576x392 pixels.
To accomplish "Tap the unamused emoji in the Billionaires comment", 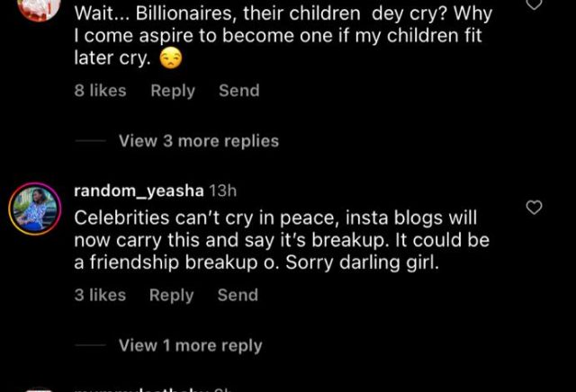I will point(171,58).
